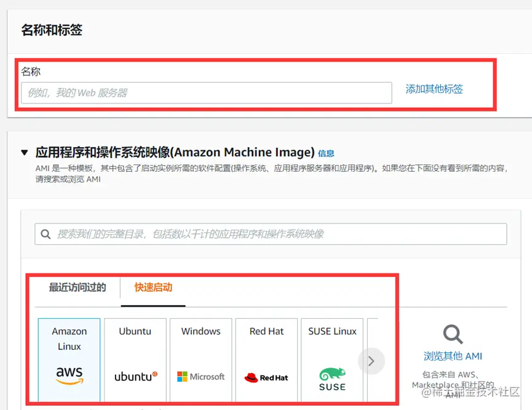
Task: Click the Red Hat logo icon
Action: [266, 377]
